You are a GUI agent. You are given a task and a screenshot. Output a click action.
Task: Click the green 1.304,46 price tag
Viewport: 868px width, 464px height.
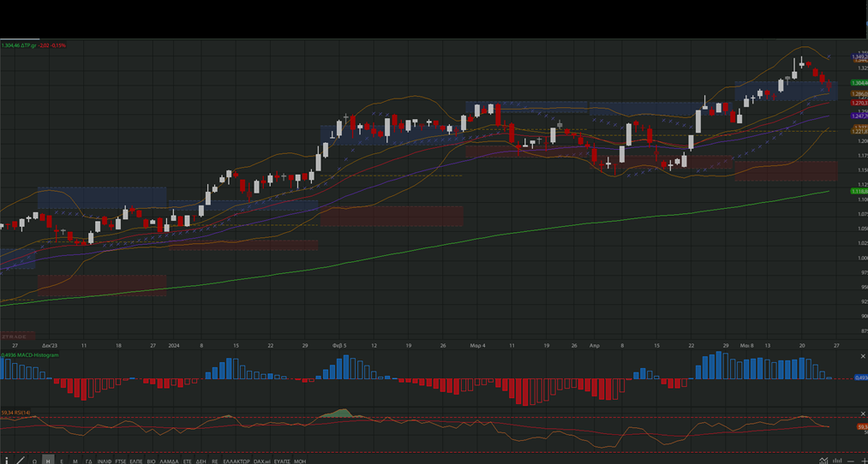tap(859, 83)
